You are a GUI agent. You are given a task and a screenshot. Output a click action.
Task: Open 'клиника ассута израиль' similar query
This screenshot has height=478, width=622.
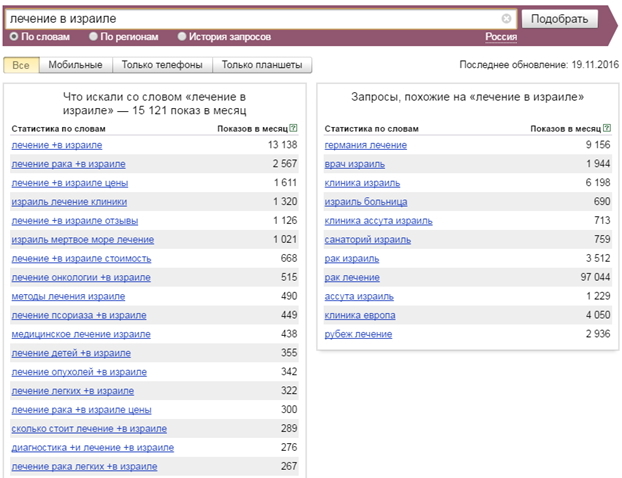click(378, 221)
